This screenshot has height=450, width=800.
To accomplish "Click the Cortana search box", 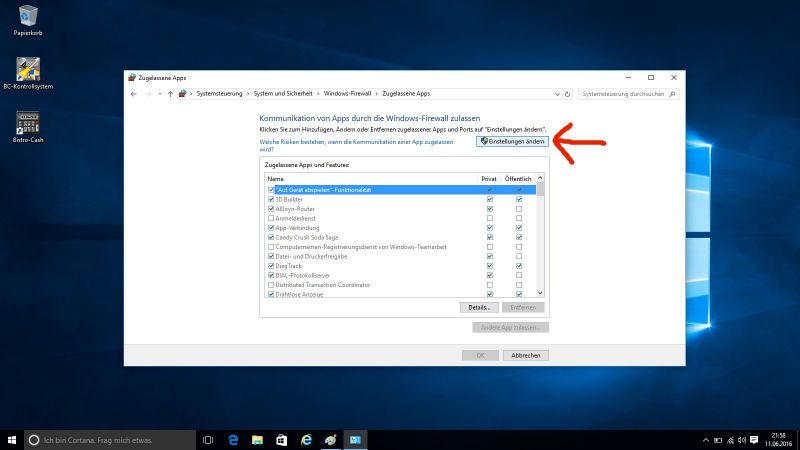I will 110,440.
